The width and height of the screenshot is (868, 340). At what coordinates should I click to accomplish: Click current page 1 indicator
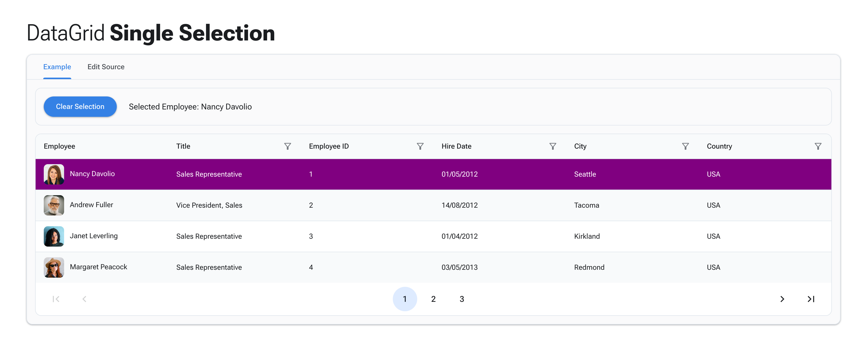[x=405, y=299]
